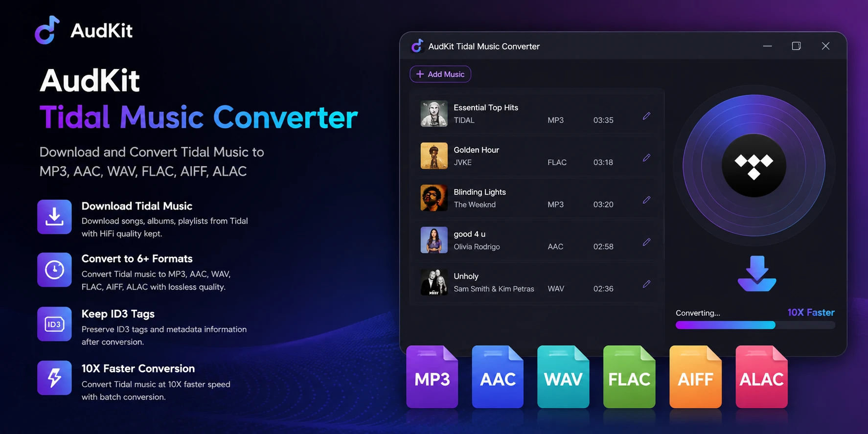This screenshot has width=868, height=434.
Task: Click artist name The Weeknd
Action: [x=475, y=205]
